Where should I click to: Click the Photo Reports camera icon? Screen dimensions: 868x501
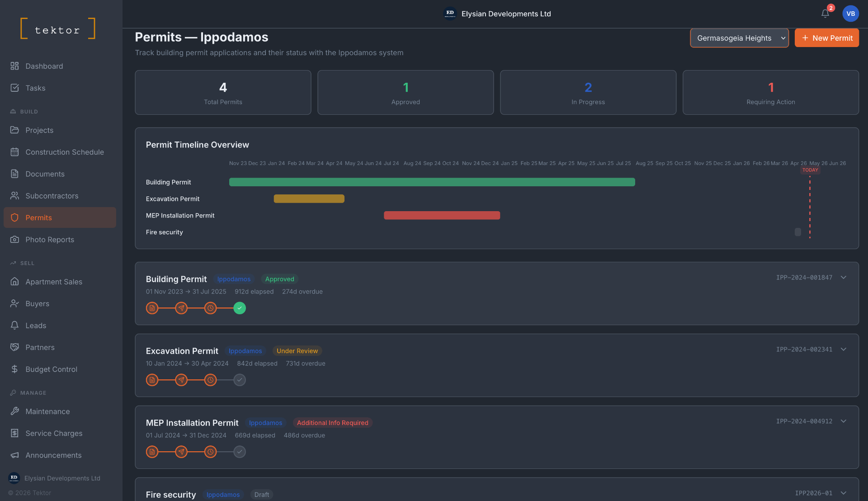(14, 239)
